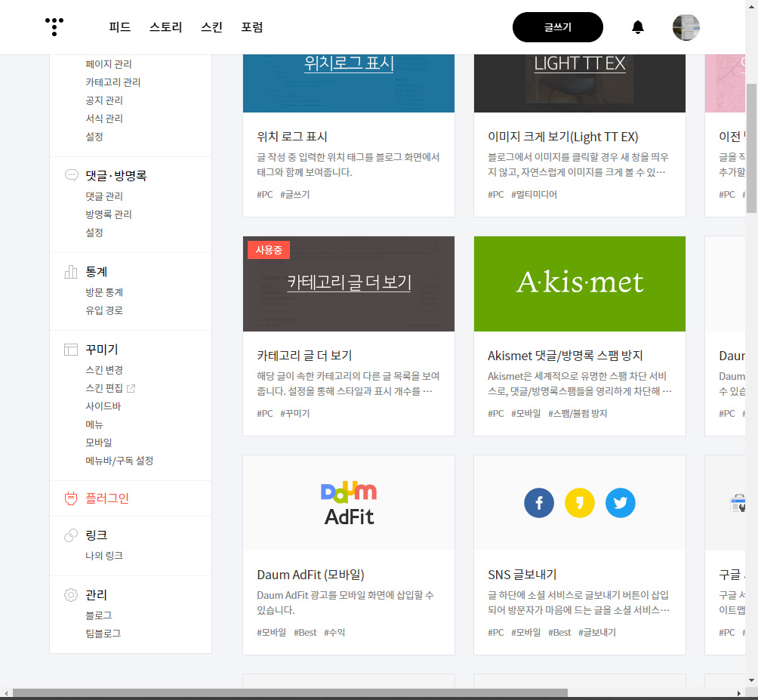
Task: Click the horizontal scrollbar thumb
Action: (x=290, y=692)
